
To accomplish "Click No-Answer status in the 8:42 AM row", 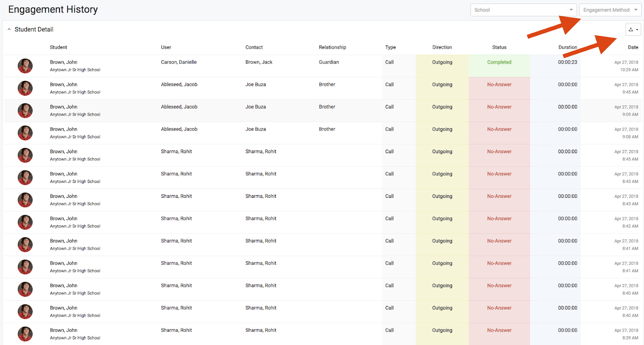I will pos(499,218).
